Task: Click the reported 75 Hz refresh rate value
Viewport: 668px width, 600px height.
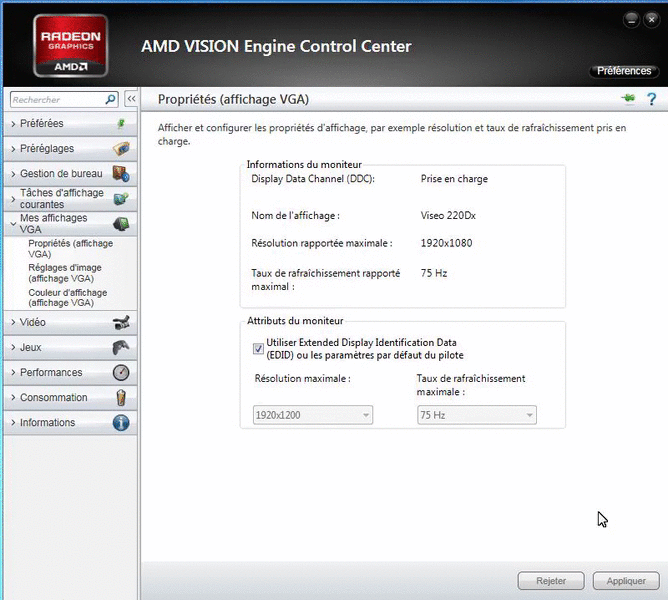Action: click(x=434, y=273)
